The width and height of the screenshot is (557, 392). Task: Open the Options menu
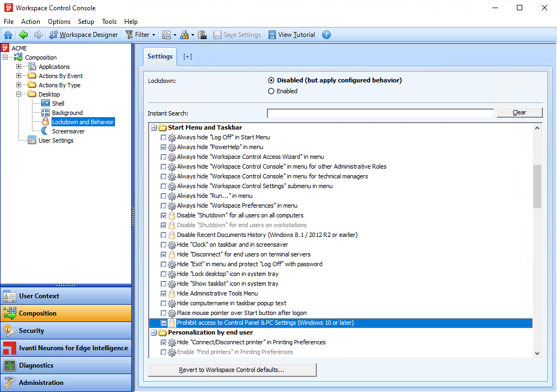(x=59, y=22)
